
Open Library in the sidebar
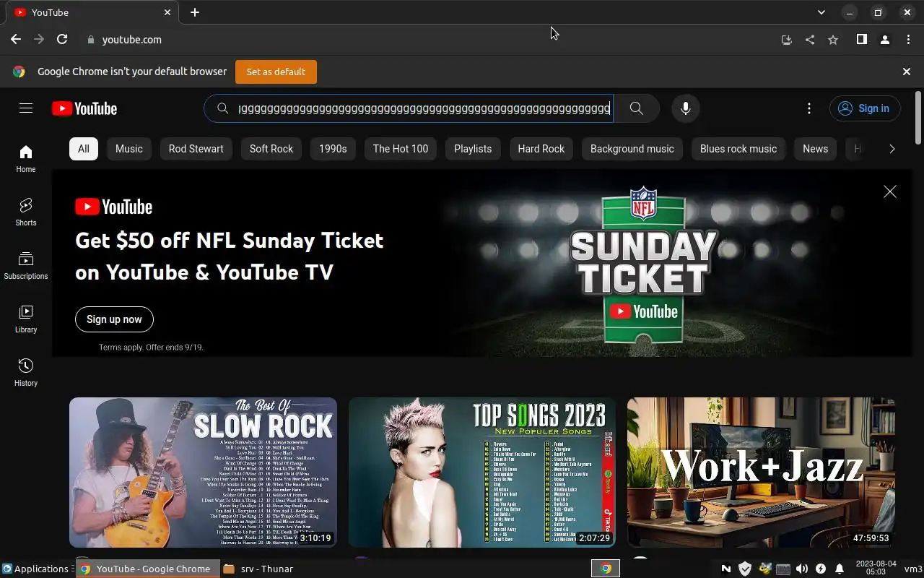(x=26, y=319)
